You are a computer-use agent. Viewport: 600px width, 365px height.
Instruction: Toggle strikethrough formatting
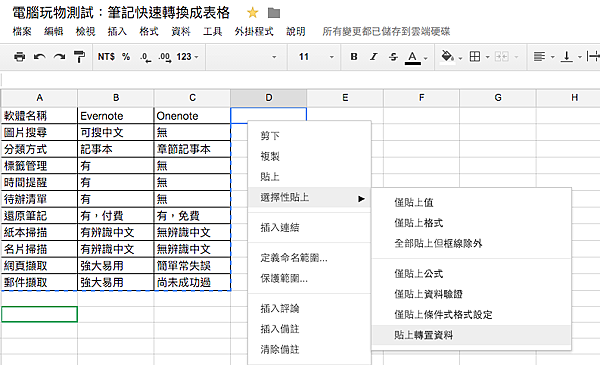click(393, 57)
